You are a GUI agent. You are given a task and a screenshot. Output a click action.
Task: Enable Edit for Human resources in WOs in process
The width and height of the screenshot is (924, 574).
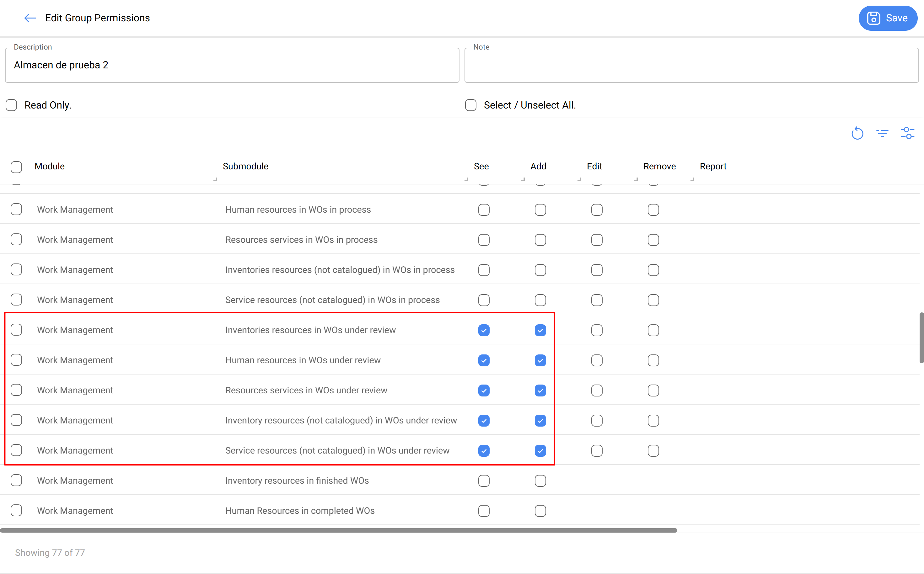tap(597, 210)
